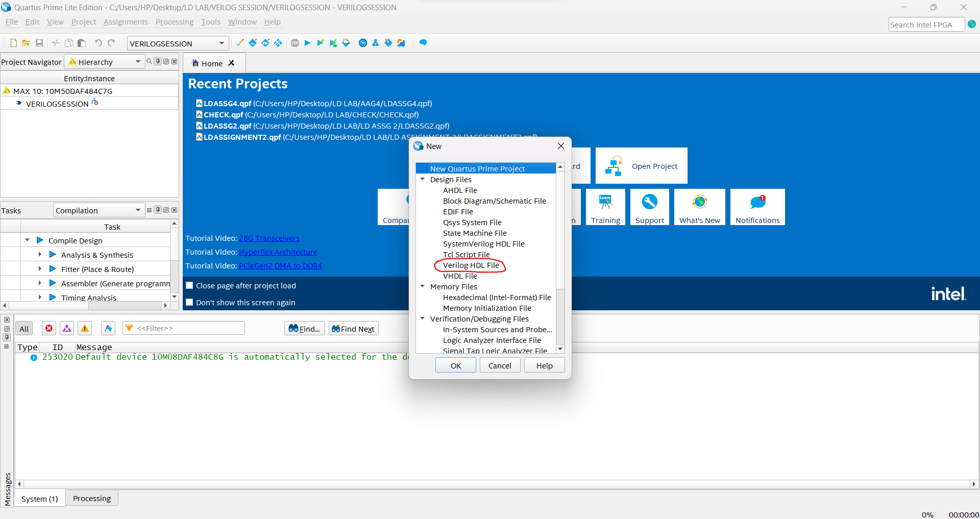
Task: Show only error messages red X filter
Action: (49, 328)
